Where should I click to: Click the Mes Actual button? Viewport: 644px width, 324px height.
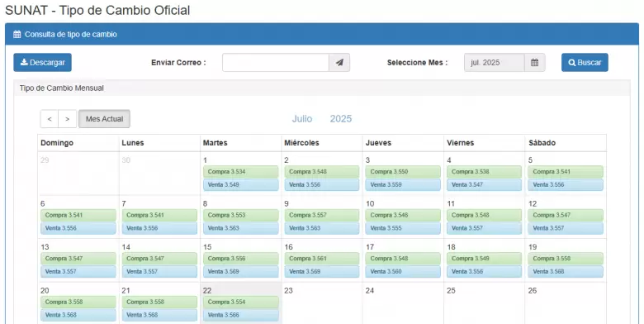coord(104,119)
